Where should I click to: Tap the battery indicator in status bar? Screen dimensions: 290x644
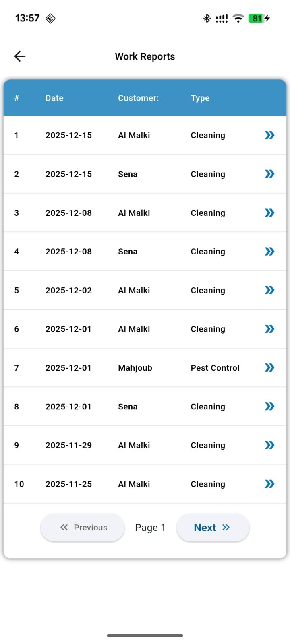click(257, 18)
